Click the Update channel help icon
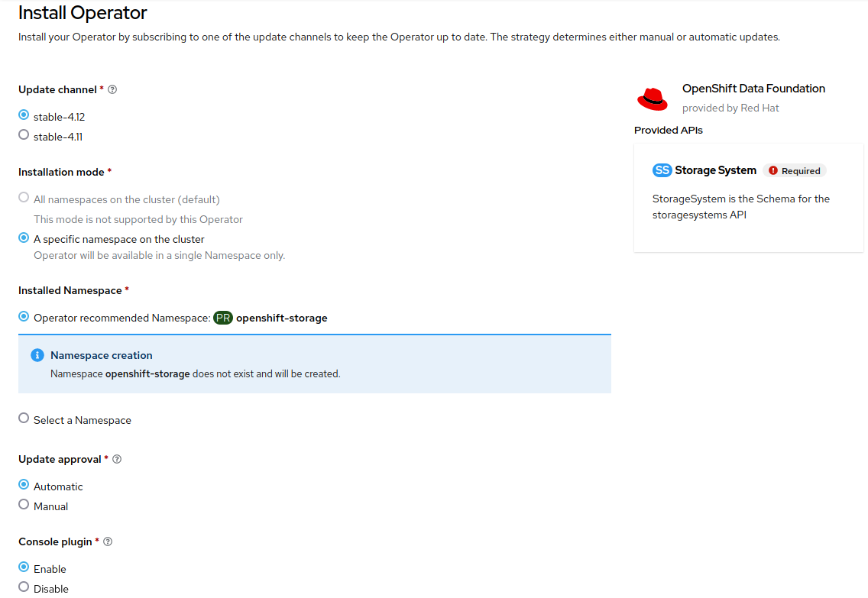The image size is (868, 598). pos(112,89)
